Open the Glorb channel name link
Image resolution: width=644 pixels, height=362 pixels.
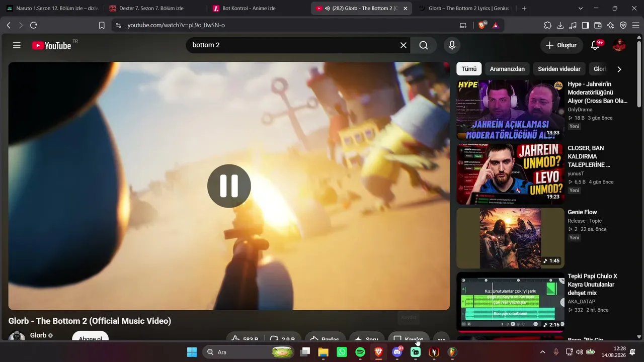click(38, 335)
